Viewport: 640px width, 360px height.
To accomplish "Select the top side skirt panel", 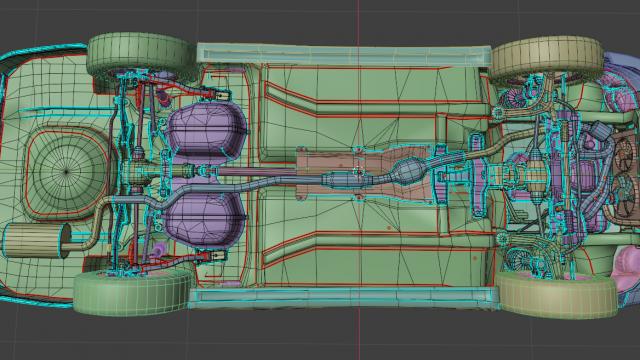I will [x=344, y=54].
